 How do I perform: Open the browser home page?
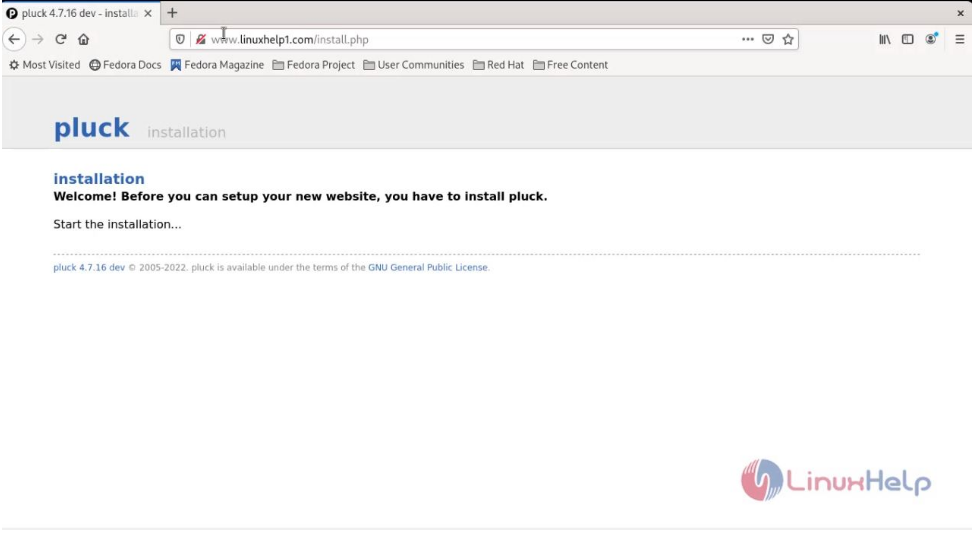tap(84, 39)
